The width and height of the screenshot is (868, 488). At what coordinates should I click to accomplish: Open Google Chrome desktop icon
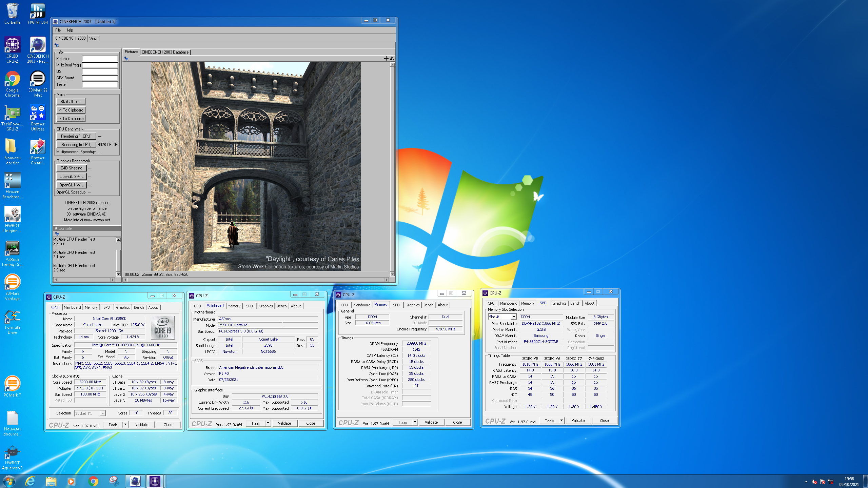(12, 84)
